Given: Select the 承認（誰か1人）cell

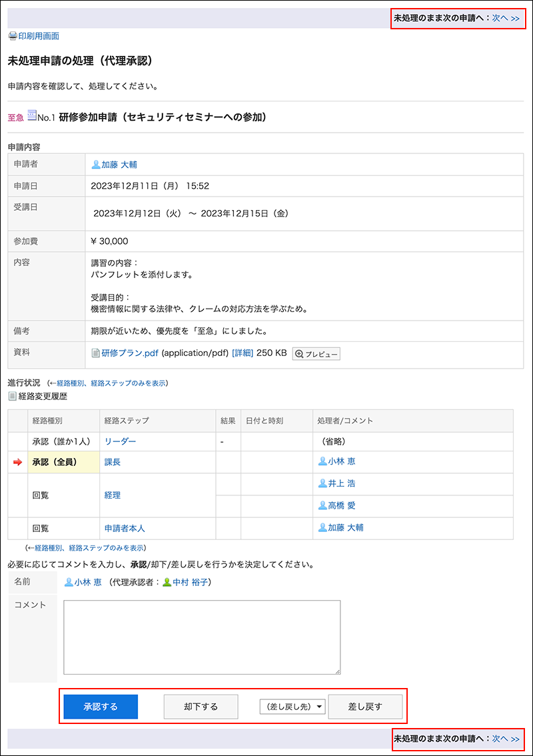Looking at the screenshot, I should coord(63,441).
